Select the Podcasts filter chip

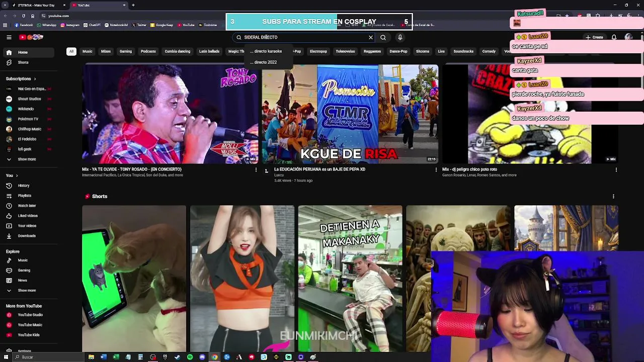click(148, 51)
